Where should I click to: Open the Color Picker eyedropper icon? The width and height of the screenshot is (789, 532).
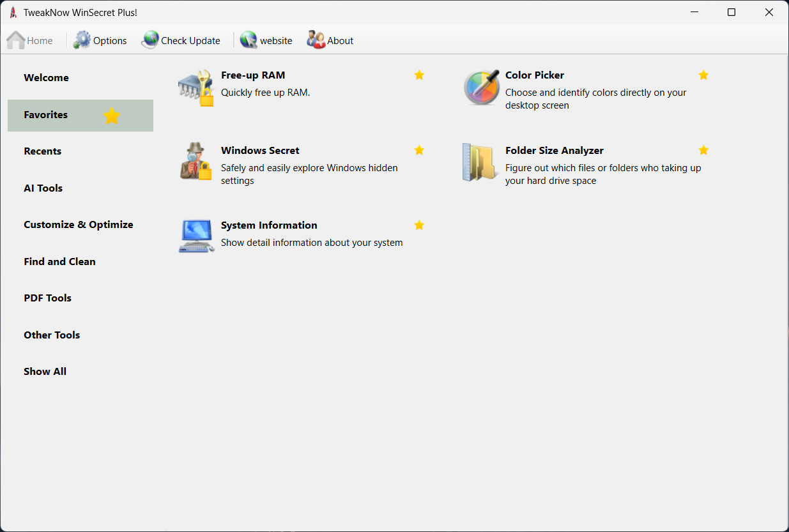click(481, 88)
